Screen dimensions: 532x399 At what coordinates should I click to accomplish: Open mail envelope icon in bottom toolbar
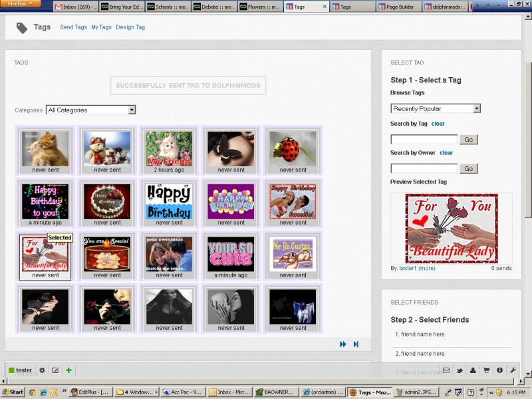(446, 370)
